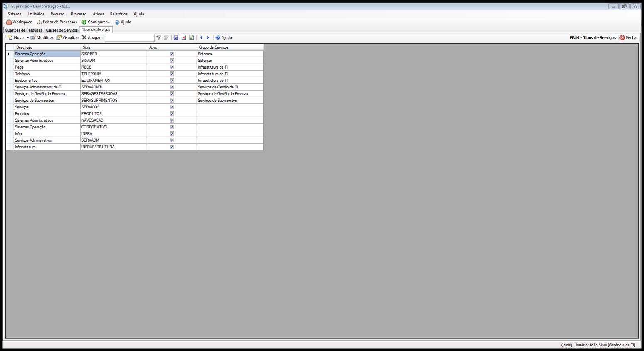644x351 pixels.
Task: Select 'Infraestrutura de TI' group cell in Rede row
Action: pos(230,67)
